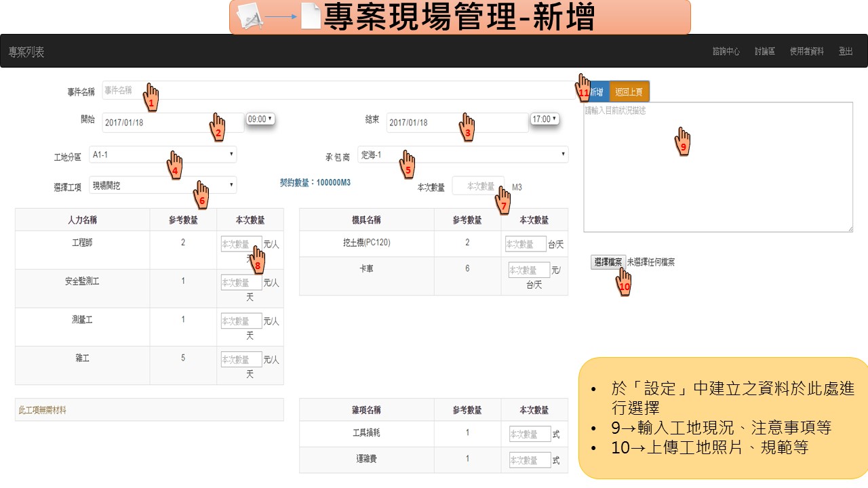This screenshot has height=488, width=868.
Task: Open the 09:00 start time dropdown
Action: tap(260, 119)
